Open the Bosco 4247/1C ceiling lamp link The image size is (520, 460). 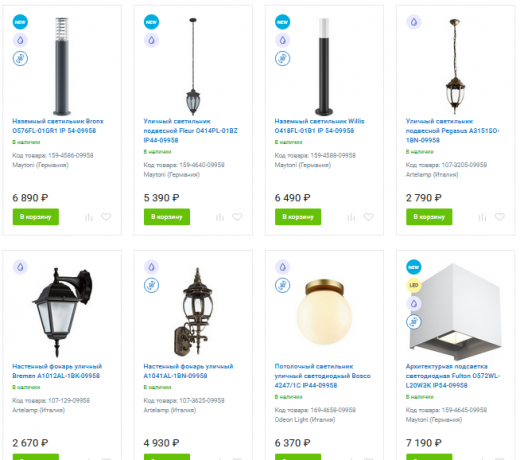tap(322, 376)
